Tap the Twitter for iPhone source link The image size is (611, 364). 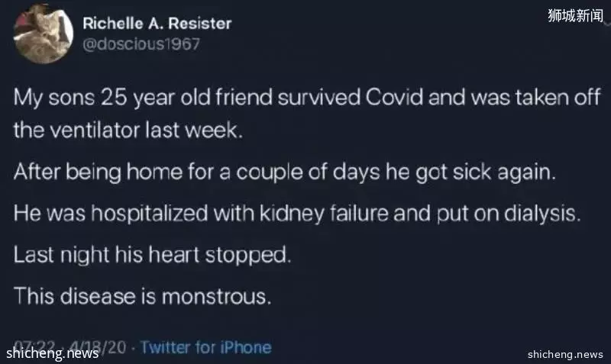[205, 347]
